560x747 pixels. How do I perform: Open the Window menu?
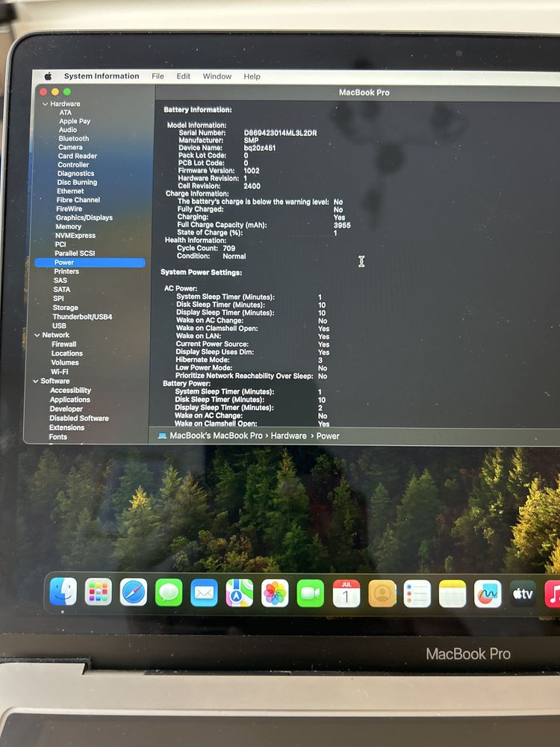point(217,76)
